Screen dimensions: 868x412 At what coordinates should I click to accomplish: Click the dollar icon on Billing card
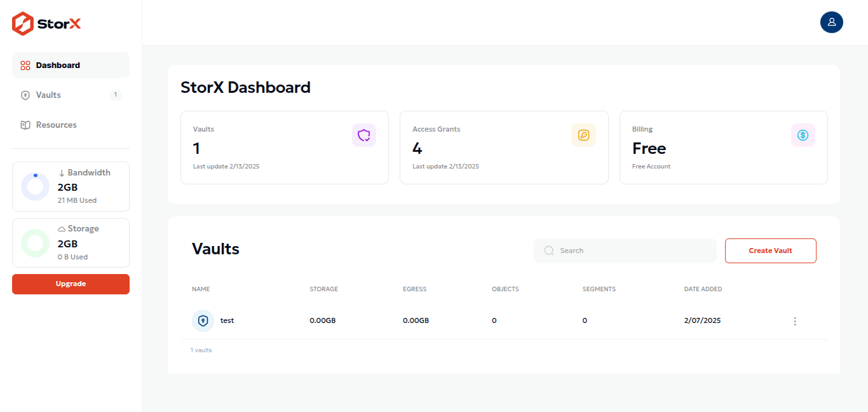coord(803,135)
